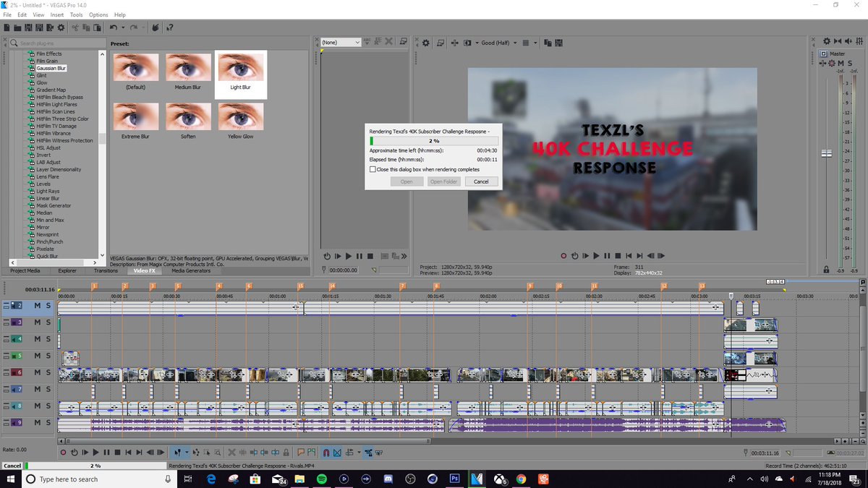Click the Insert Region icon
The width and height of the screenshot is (868, 488).
(x=312, y=453)
